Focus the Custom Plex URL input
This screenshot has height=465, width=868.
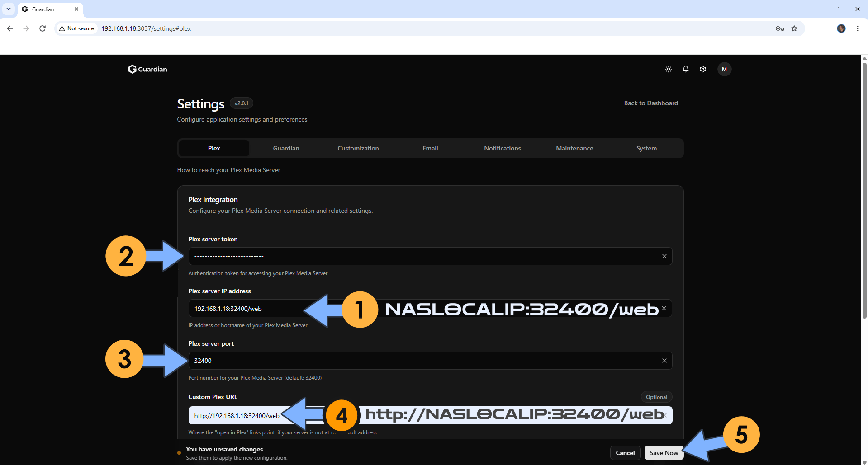coord(430,415)
